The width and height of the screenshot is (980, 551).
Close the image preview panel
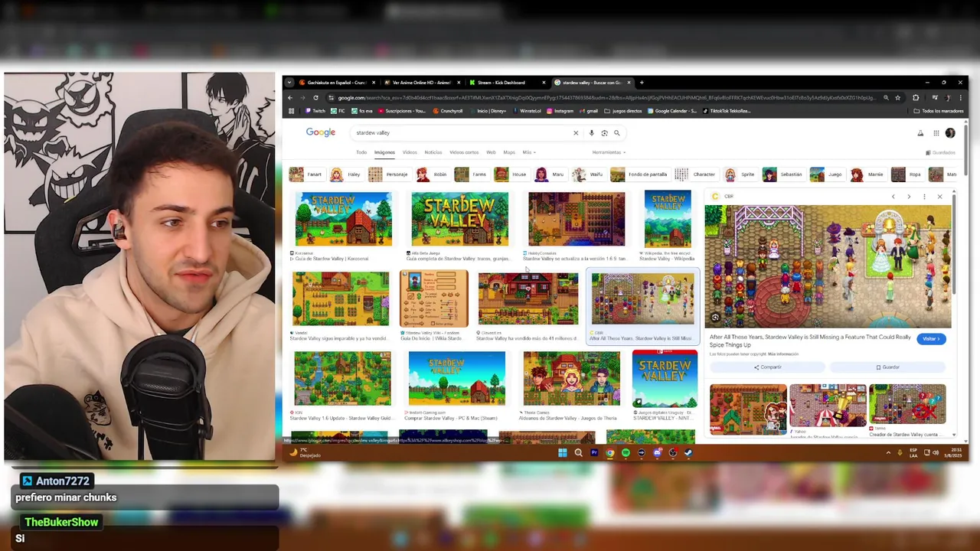939,197
